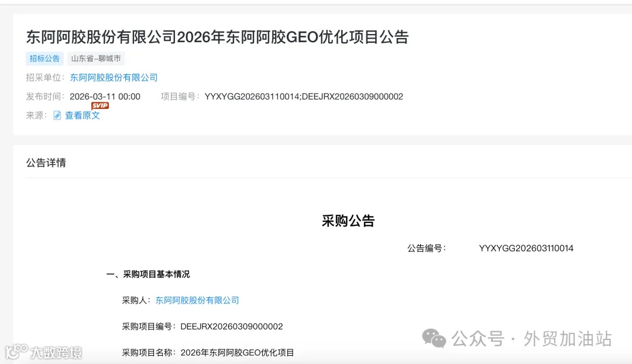Click the project number YYXYGG202603110014;DEEJRX20260309000002
This screenshot has height=364, width=632.
click(x=304, y=97)
